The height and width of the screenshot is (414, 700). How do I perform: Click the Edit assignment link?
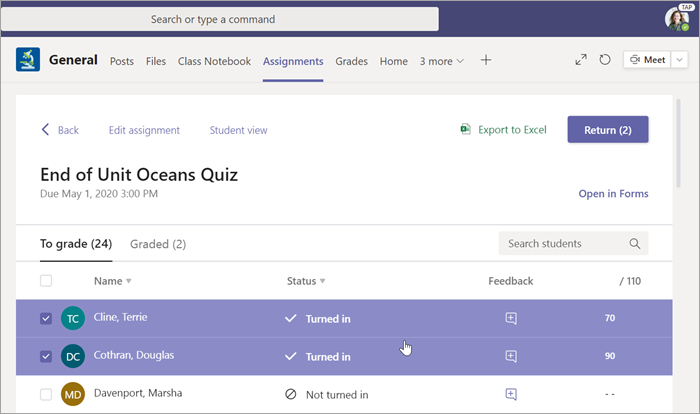pos(144,130)
